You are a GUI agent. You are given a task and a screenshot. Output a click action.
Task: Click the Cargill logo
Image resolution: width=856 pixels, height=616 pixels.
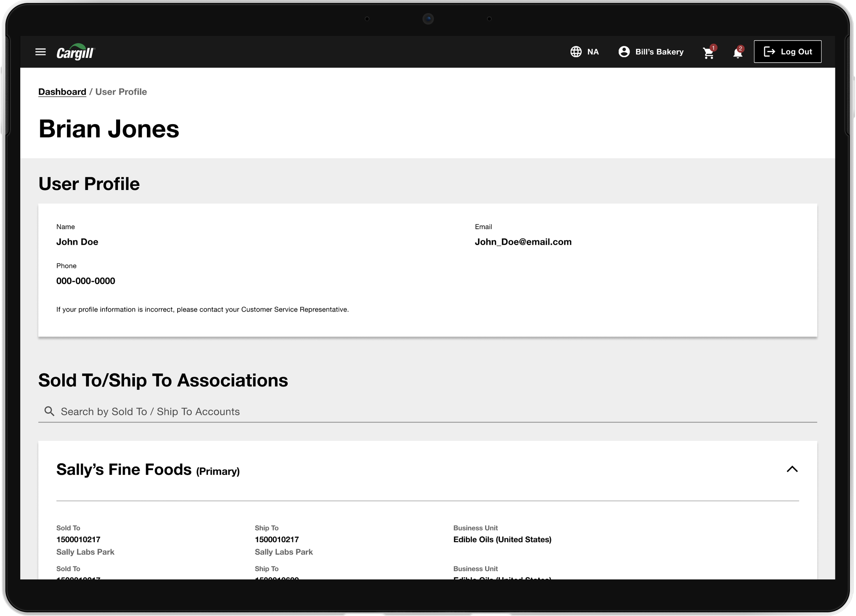76,52
